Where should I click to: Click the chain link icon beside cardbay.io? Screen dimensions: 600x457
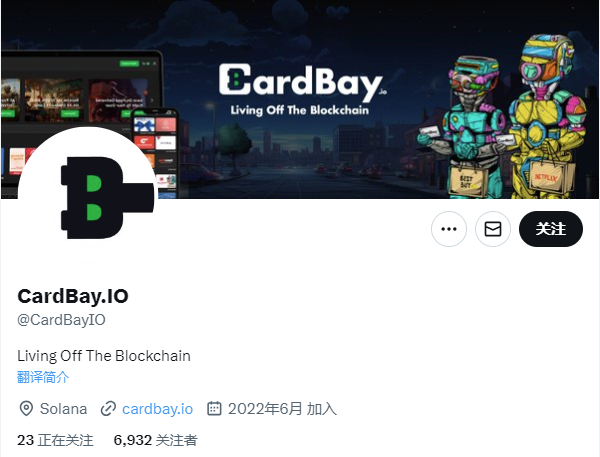(108, 409)
